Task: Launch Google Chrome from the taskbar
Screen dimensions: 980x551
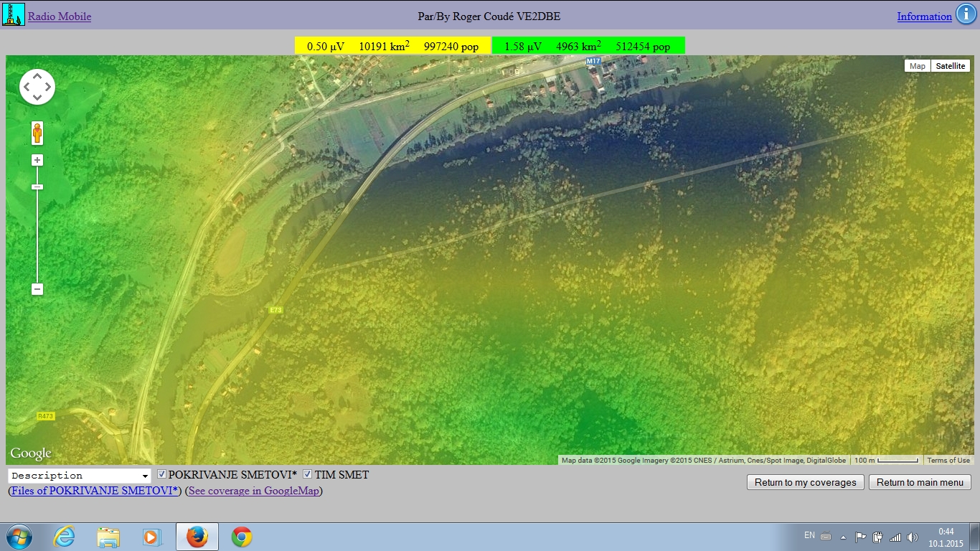Action: pos(242,537)
